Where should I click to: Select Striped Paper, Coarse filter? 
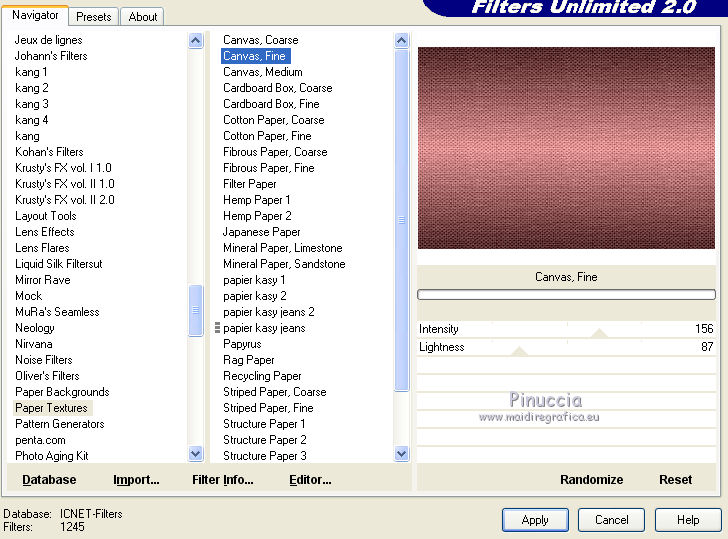[274, 392]
